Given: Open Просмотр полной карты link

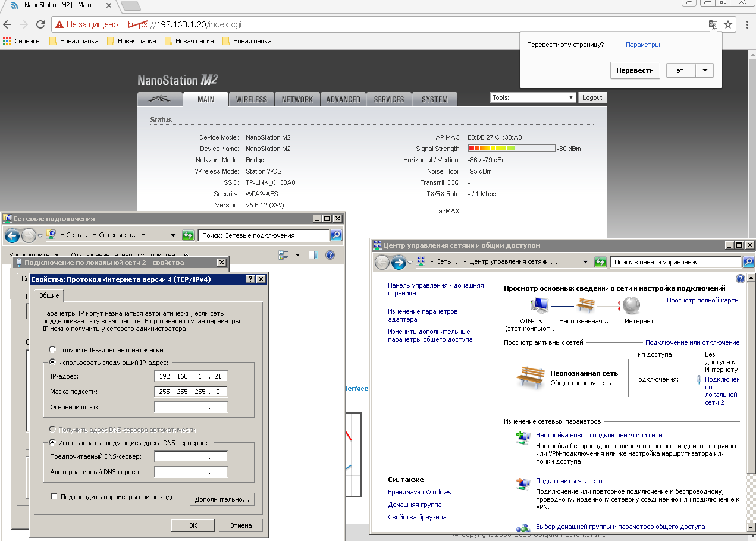Looking at the screenshot, I should 703,300.
